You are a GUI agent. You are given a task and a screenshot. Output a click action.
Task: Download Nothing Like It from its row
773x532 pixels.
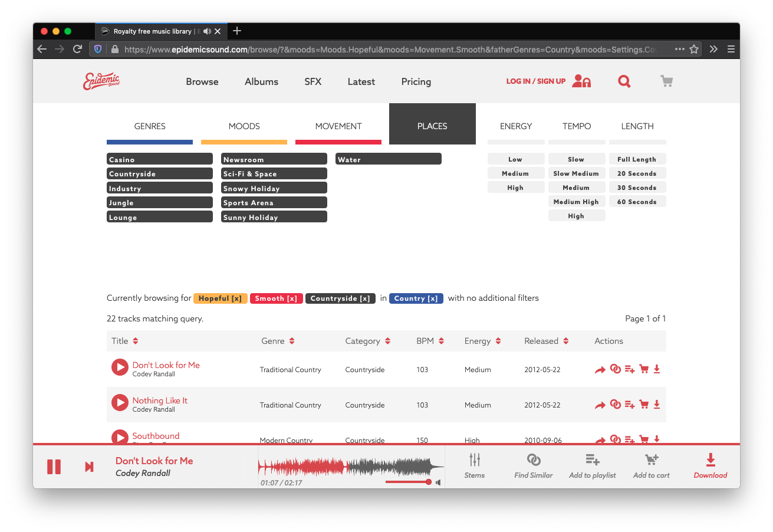tap(657, 405)
